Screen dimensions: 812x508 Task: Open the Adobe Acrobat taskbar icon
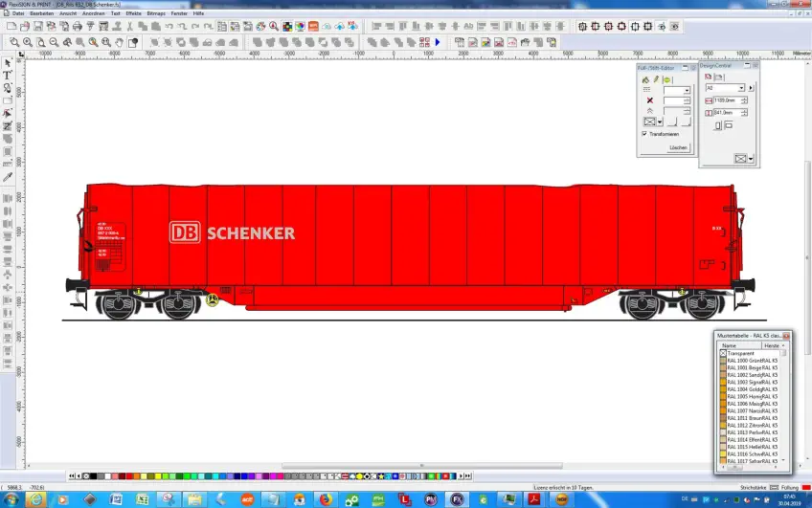point(534,499)
